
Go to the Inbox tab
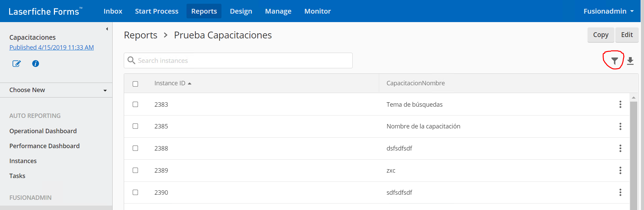pyautogui.click(x=113, y=11)
